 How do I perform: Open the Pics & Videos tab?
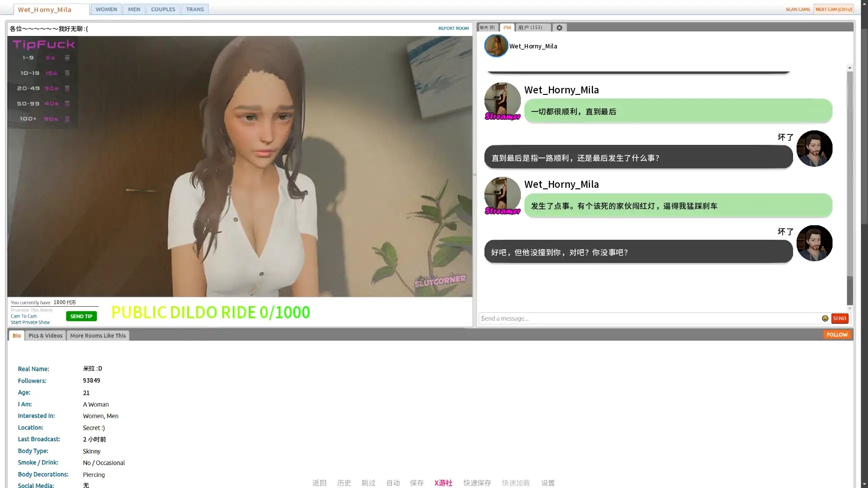pyautogui.click(x=45, y=336)
